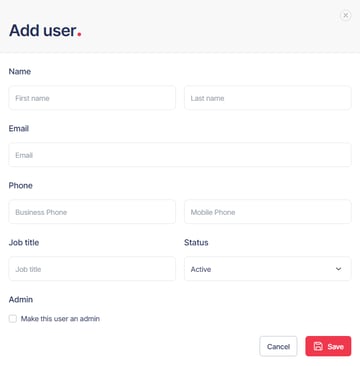This screenshot has width=360, height=366.
Task: Click the floppy disk icon on Save
Action: tap(318, 346)
